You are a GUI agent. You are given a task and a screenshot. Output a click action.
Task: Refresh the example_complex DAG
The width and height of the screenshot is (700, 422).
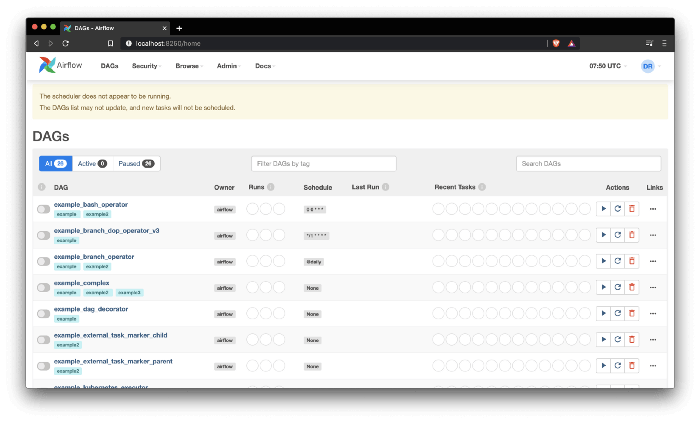coord(617,287)
